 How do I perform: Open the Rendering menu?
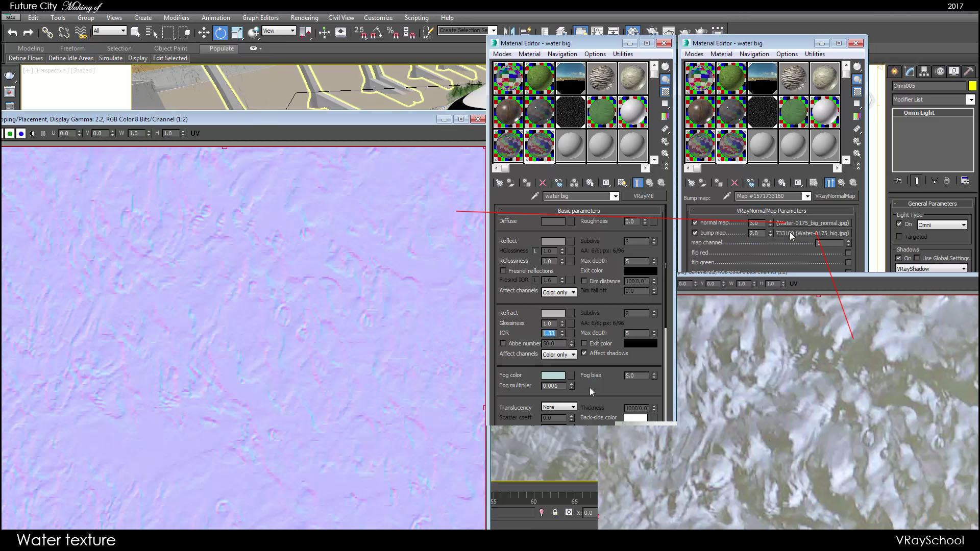click(x=304, y=17)
